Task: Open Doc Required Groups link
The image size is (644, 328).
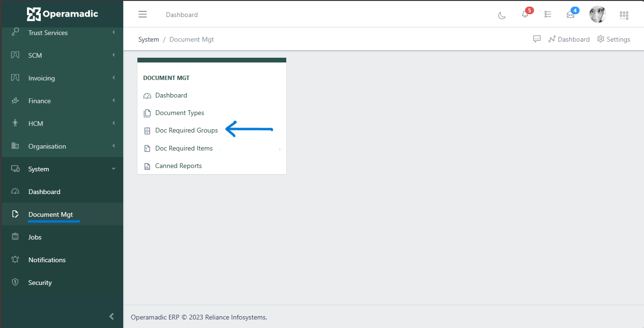Action: tap(187, 131)
